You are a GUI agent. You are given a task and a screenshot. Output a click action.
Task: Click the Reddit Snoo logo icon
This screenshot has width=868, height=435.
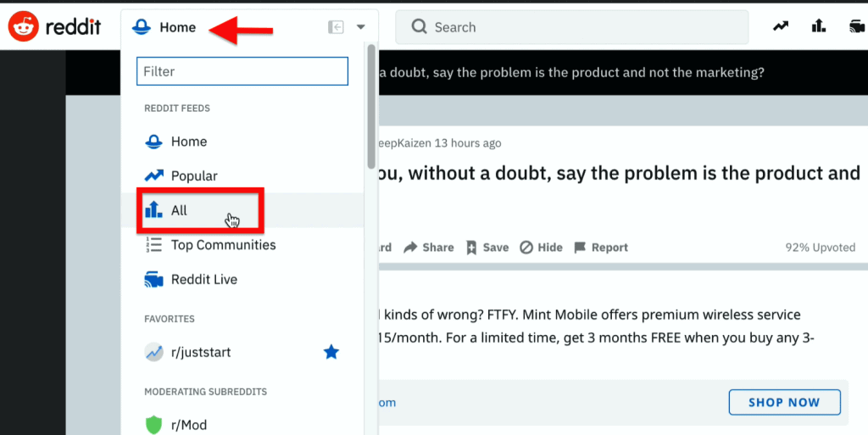(23, 26)
